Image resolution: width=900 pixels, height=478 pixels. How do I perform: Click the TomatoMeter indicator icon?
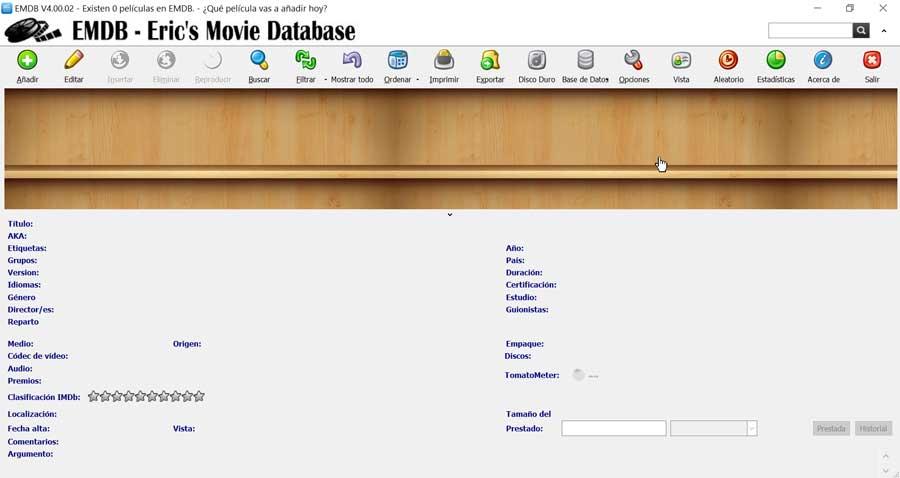[x=578, y=375]
